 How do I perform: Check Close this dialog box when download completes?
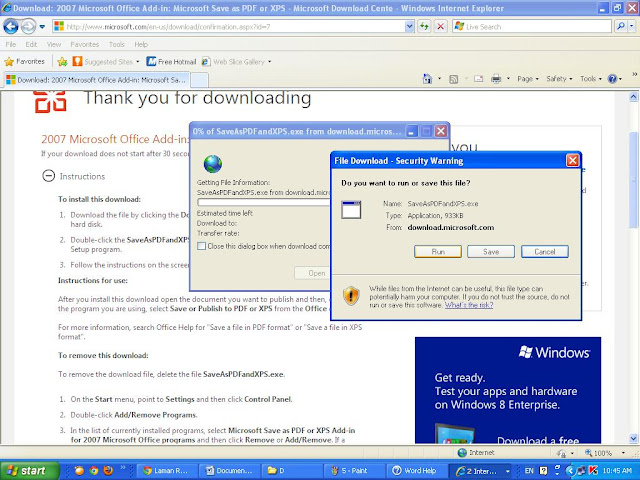pyautogui.click(x=201, y=246)
